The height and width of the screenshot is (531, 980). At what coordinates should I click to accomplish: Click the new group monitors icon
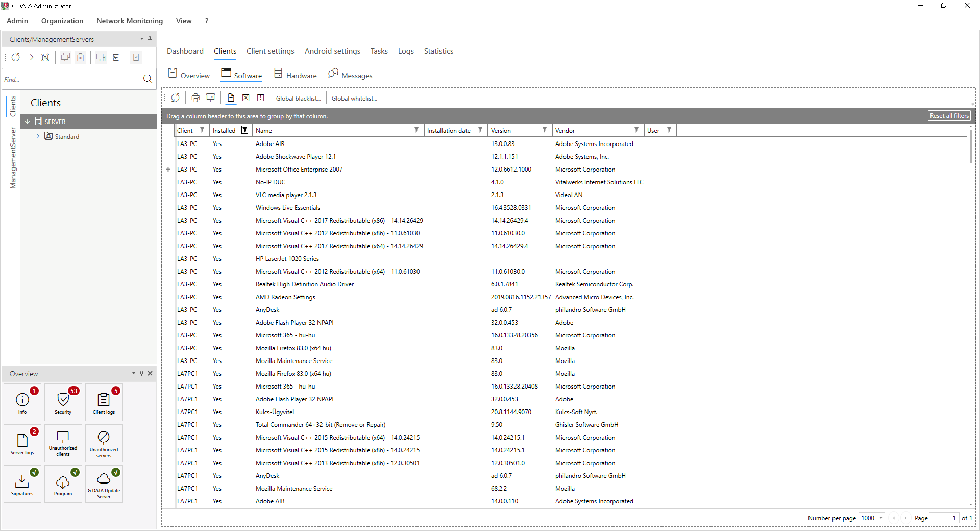coord(65,57)
